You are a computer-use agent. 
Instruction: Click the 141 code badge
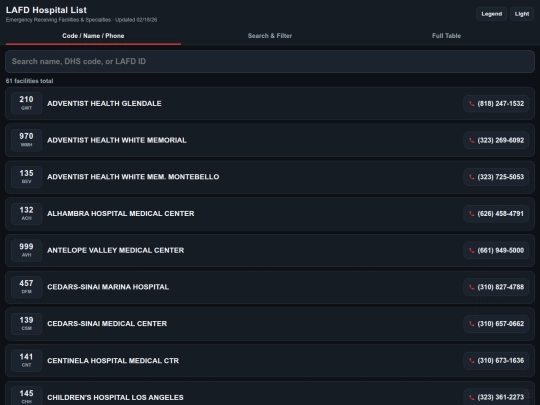(27, 361)
